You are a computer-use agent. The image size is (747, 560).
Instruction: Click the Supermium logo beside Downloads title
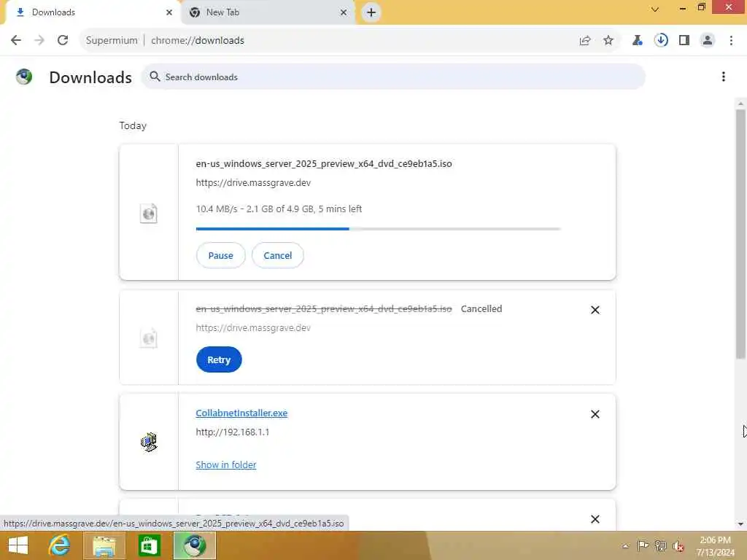[24, 77]
